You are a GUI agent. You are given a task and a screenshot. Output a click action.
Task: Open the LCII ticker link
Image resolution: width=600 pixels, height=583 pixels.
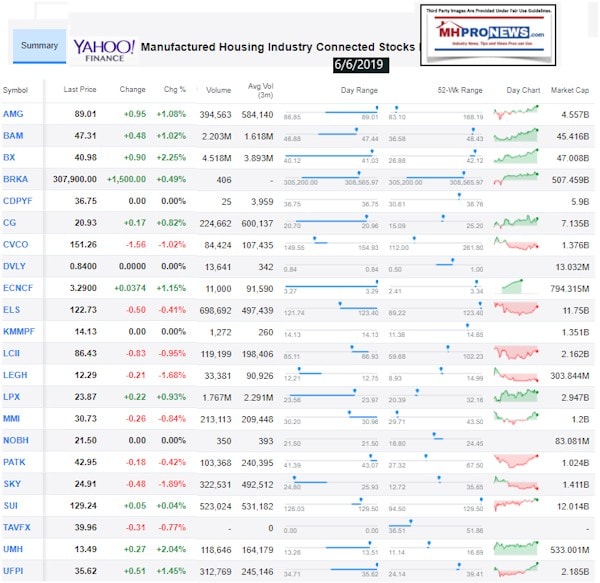(x=11, y=353)
